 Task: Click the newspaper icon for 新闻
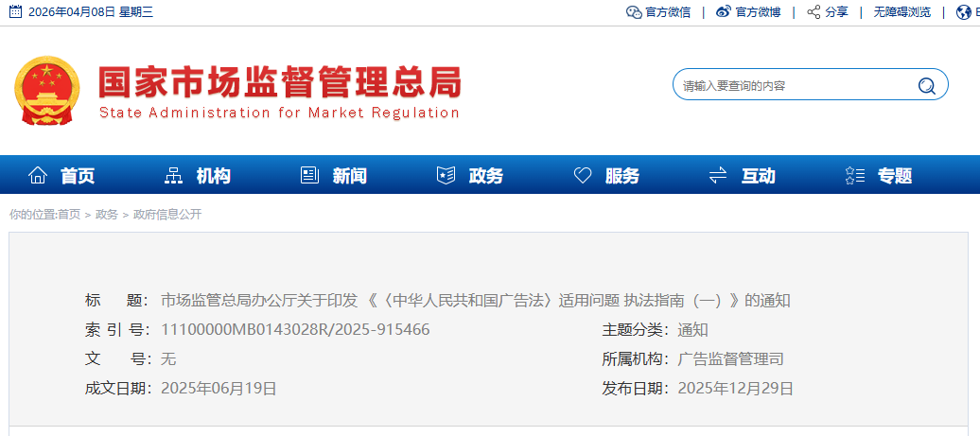[309, 176]
